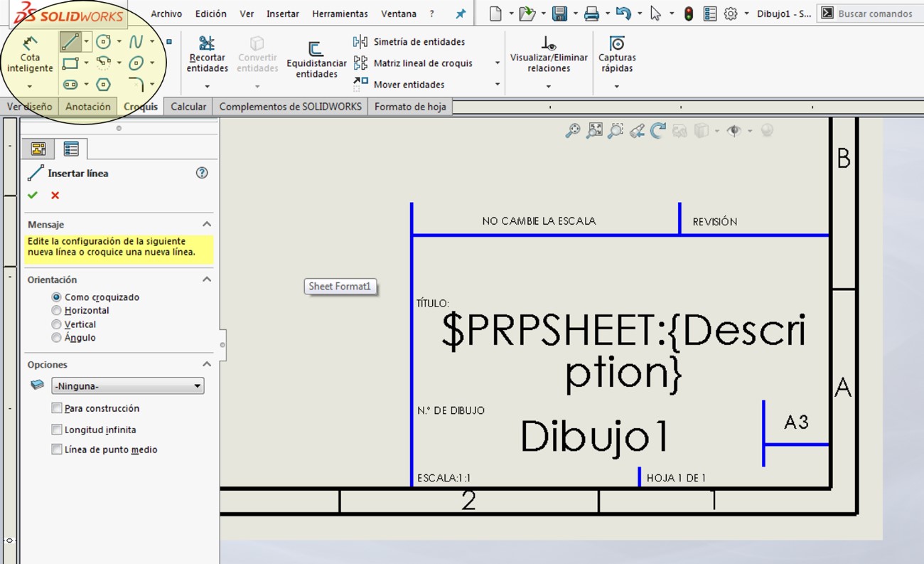This screenshot has width=924, height=564.
Task: Click the Rotate View icon
Action: click(x=658, y=131)
